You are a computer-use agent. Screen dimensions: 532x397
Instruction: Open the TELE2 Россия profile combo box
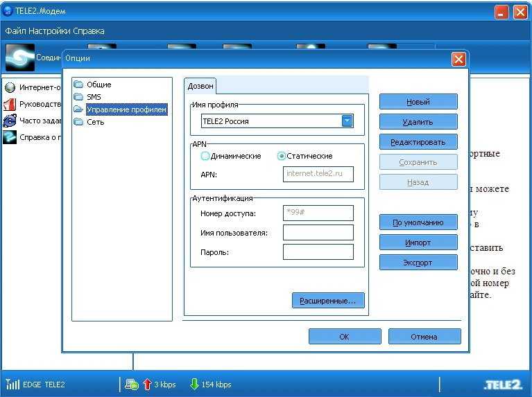coord(277,121)
